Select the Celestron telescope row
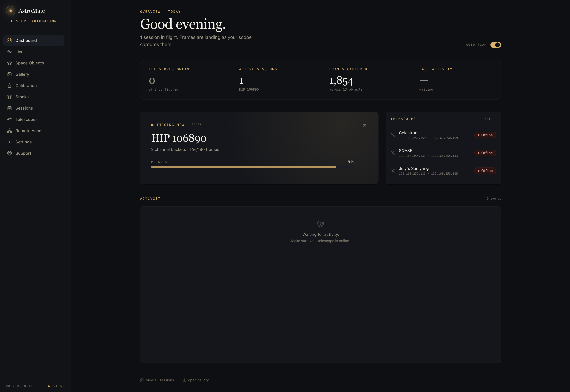This screenshot has height=392, width=570. [443, 135]
